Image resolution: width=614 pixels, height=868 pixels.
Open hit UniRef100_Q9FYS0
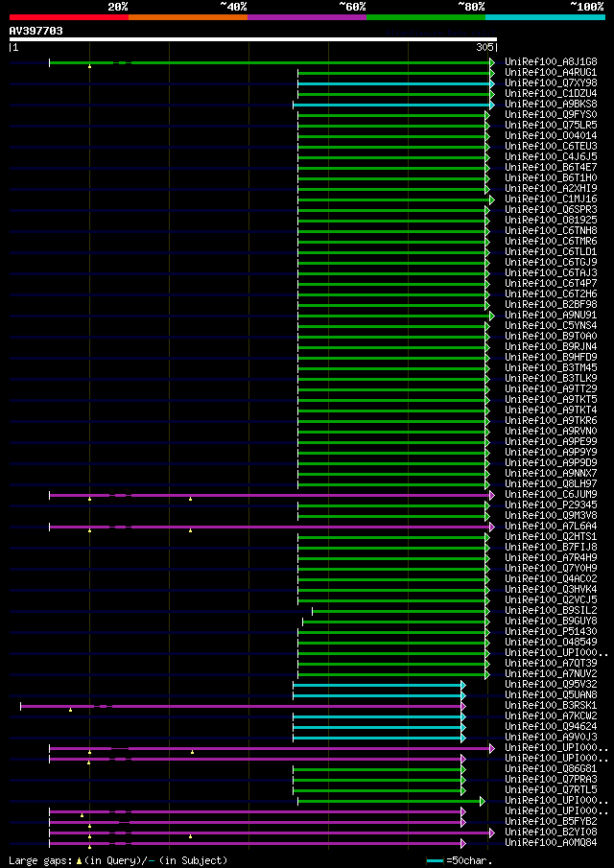551,114
